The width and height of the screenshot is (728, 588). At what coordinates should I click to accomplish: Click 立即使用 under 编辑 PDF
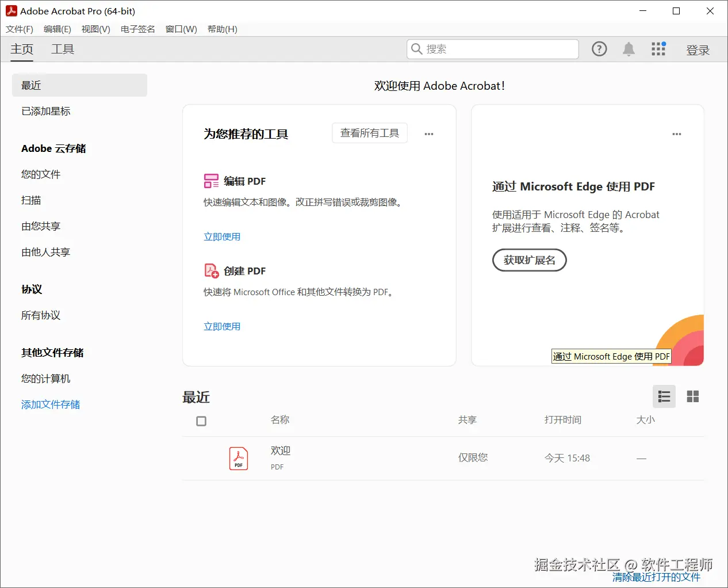point(222,236)
